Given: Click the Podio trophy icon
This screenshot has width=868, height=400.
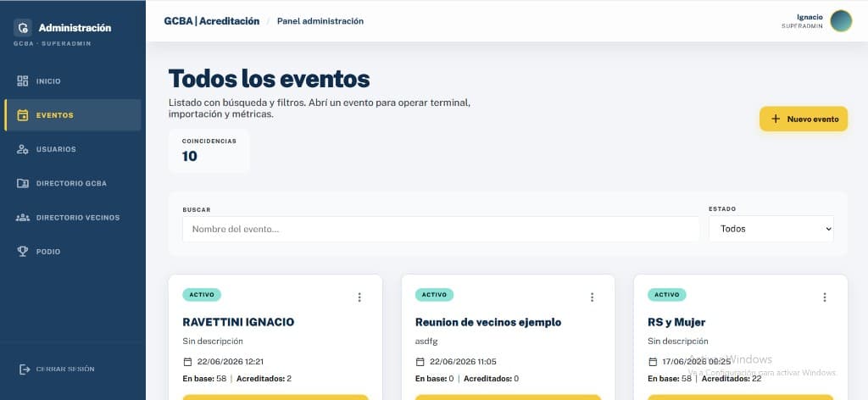Looking at the screenshot, I should click(23, 251).
